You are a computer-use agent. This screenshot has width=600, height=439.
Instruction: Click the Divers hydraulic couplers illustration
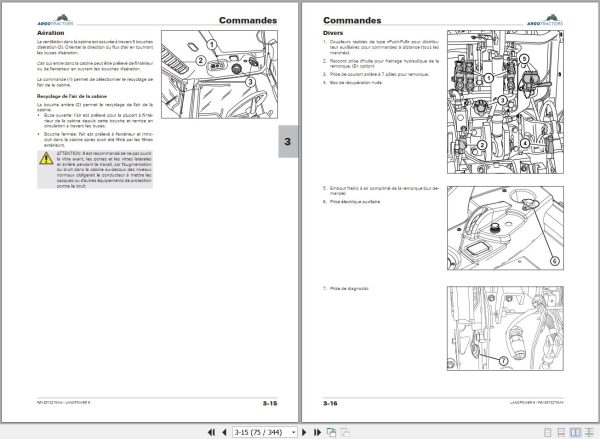pyautogui.click(x=505, y=102)
